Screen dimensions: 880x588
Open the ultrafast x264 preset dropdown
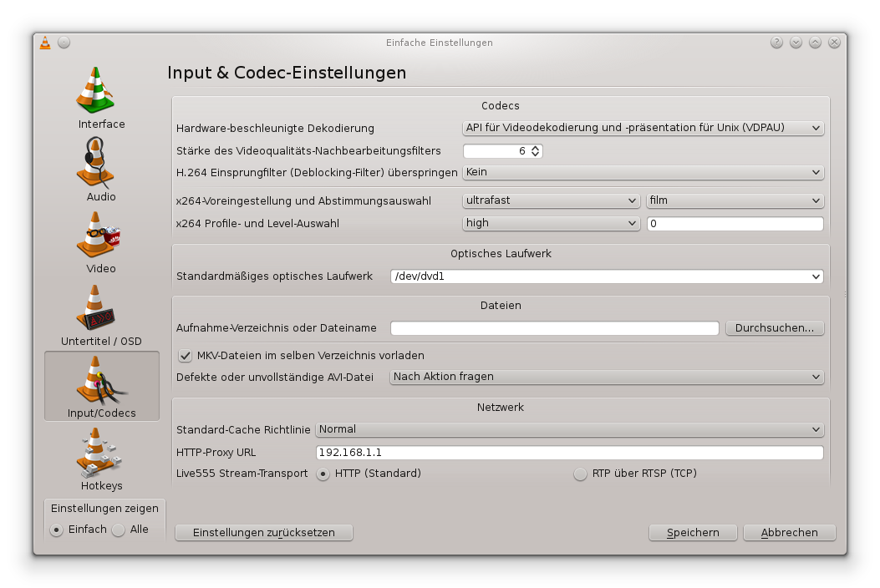click(x=552, y=201)
